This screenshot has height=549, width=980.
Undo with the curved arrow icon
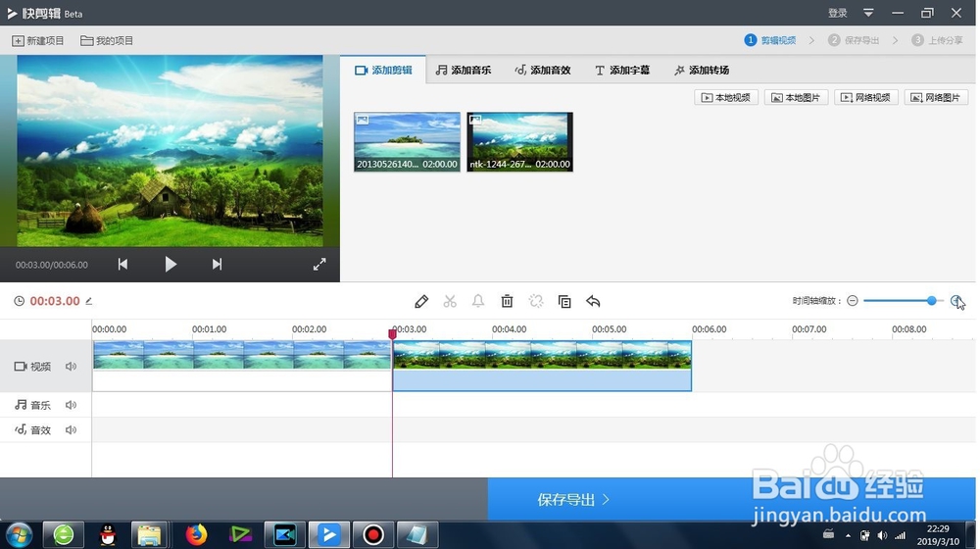tap(593, 301)
